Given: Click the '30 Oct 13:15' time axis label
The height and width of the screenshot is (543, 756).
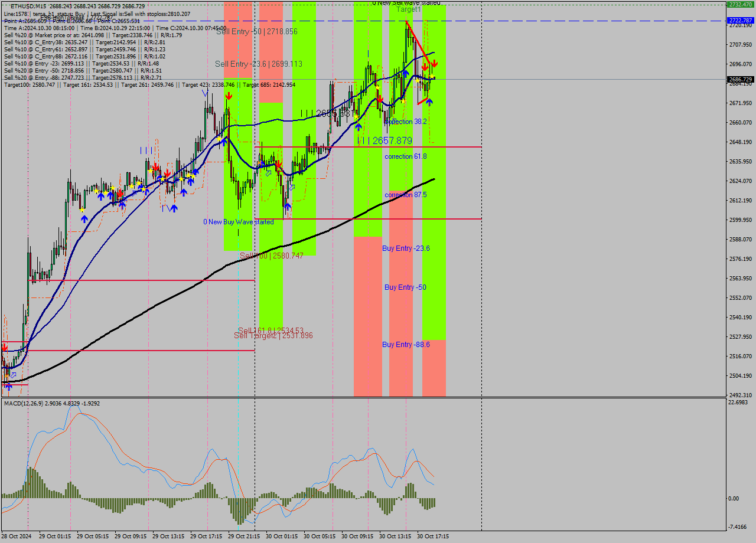Looking at the screenshot, I should (395, 537).
